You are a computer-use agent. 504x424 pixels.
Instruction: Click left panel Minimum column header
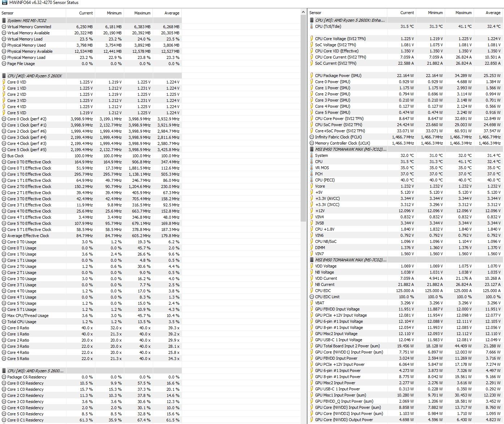point(109,13)
